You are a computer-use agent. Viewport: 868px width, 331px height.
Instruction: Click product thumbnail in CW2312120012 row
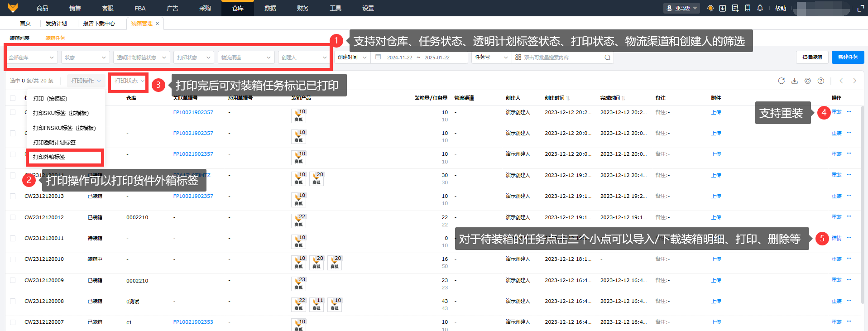(x=298, y=221)
